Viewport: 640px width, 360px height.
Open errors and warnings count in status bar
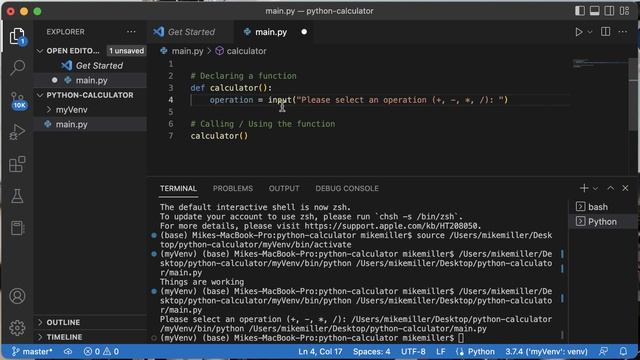(101, 351)
